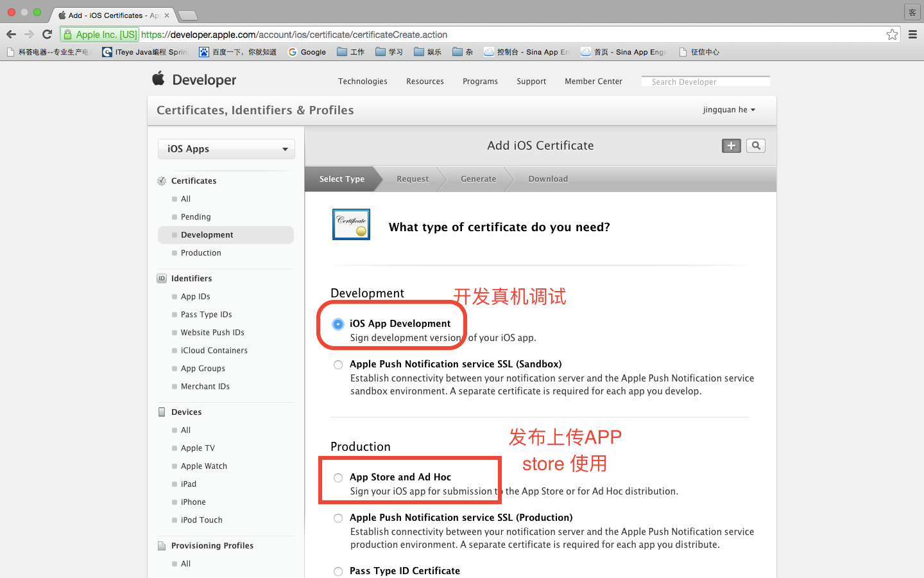Screen dimensions: 924x578
Task: Open the 百度一下 bookmark
Action: click(x=237, y=52)
